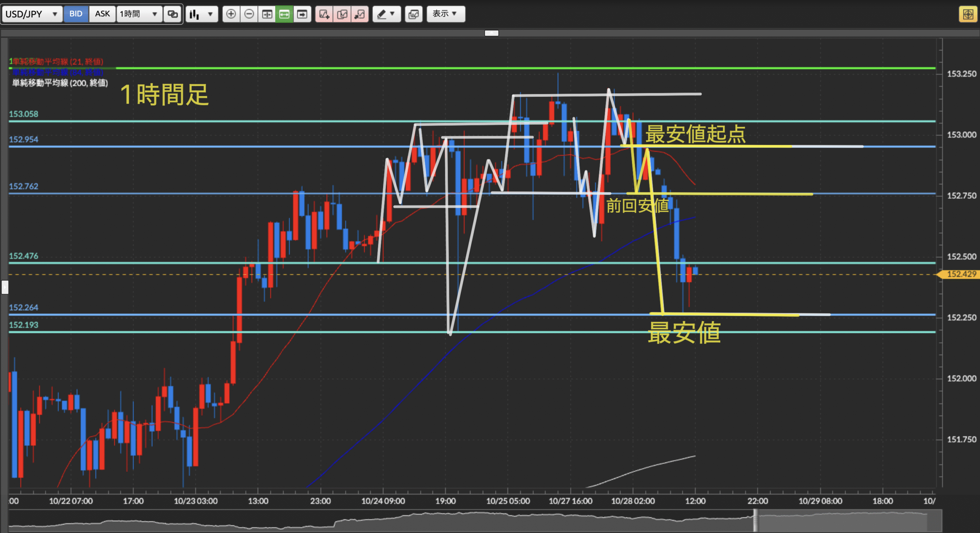Screen dimensions: 980x533
Task: Click the zoom in (plus) chart icon
Action: coord(231,14)
